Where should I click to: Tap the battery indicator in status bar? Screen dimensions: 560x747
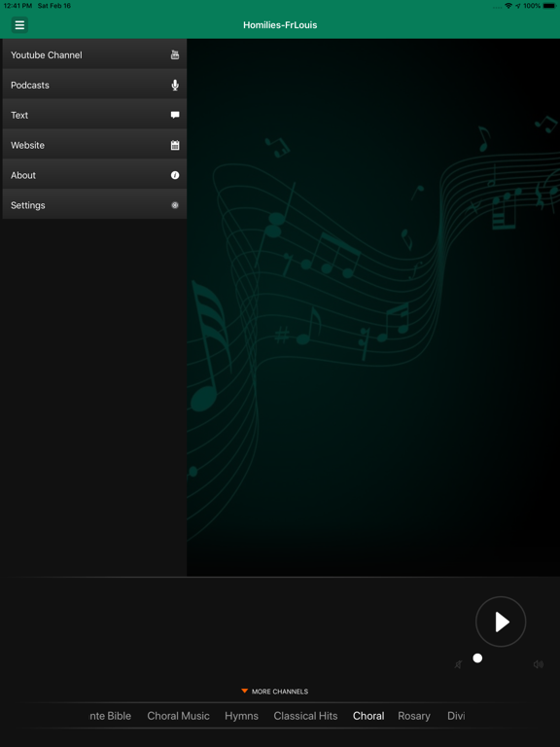point(549,6)
